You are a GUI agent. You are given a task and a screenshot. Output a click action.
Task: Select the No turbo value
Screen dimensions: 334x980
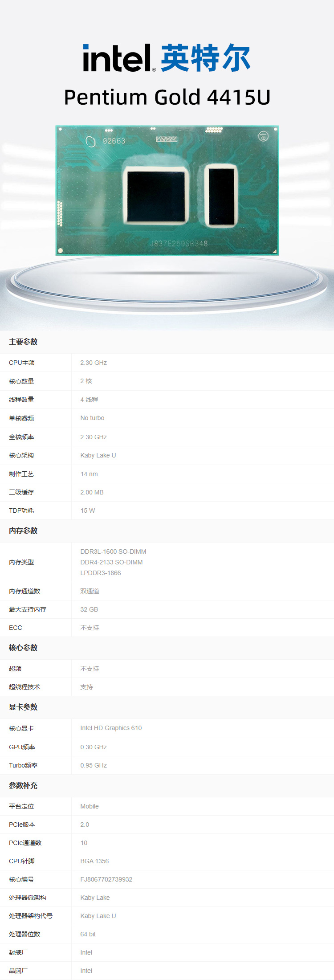point(92,418)
